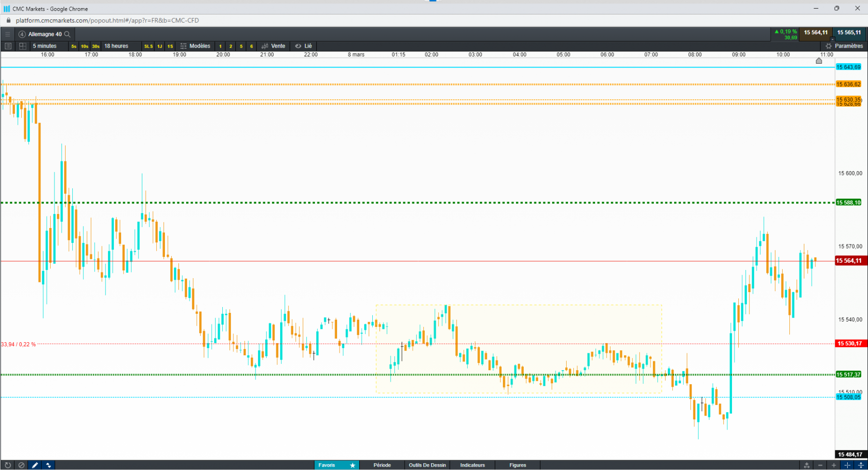Image resolution: width=868 pixels, height=470 pixels.
Task: Open the hamburger menu at top left
Action: pyautogui.click(x=8, y=34)
